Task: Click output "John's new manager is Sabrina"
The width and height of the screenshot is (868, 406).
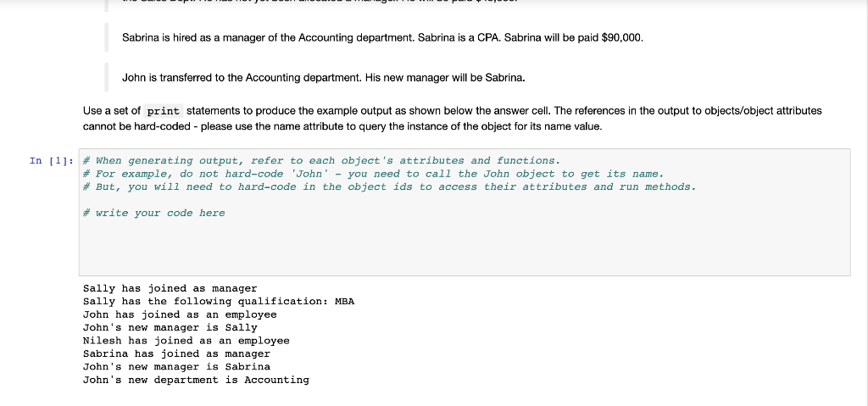Action: point(176,367)
